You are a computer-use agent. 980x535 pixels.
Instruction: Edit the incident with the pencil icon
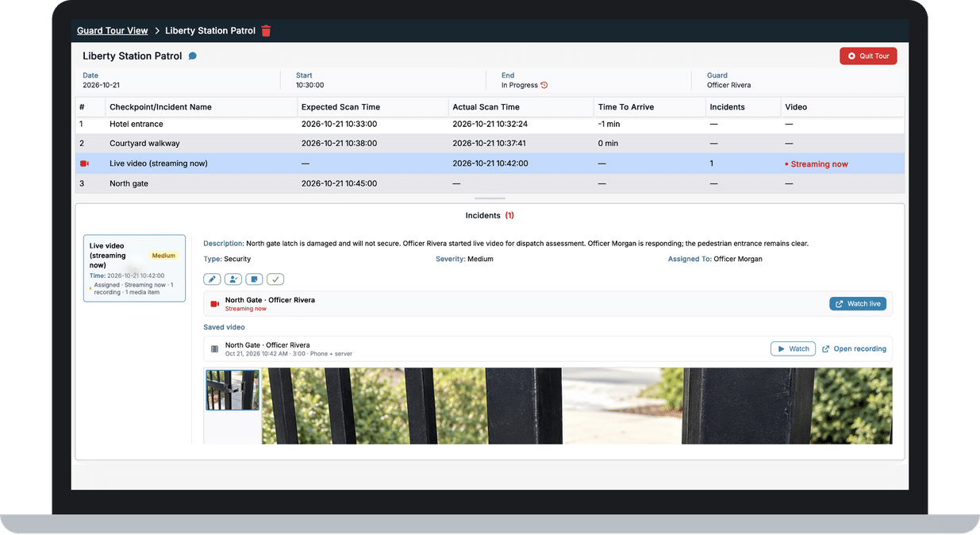click(212, 279)
